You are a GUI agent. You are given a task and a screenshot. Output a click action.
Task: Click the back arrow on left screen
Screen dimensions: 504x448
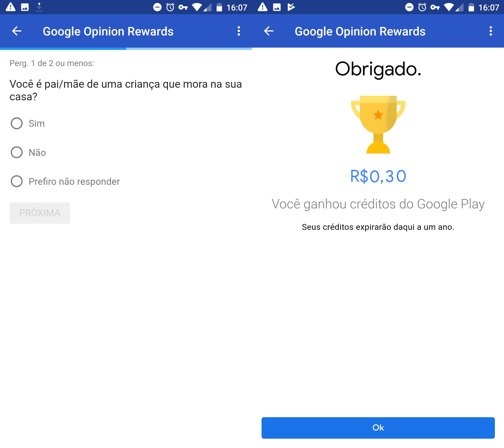pyautogui.click(x=17, y=31)
